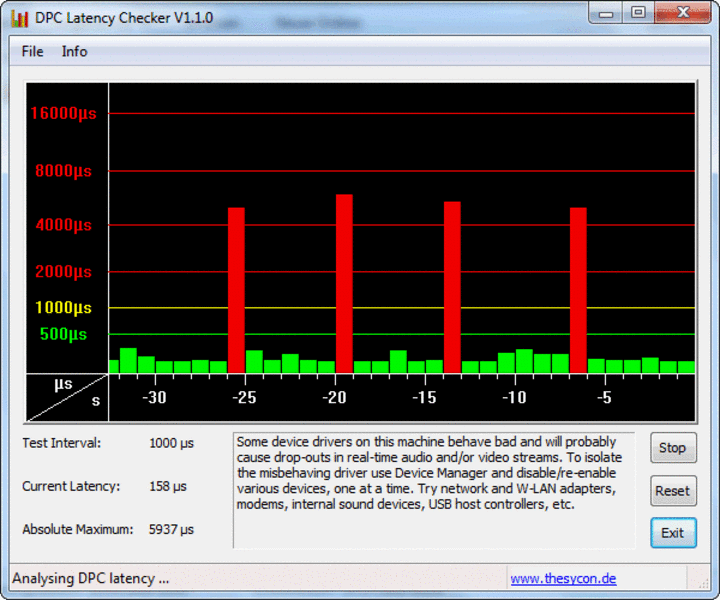Click the -5 time axis label
Viewport: 720px width, 600px height.
point(604,397)
